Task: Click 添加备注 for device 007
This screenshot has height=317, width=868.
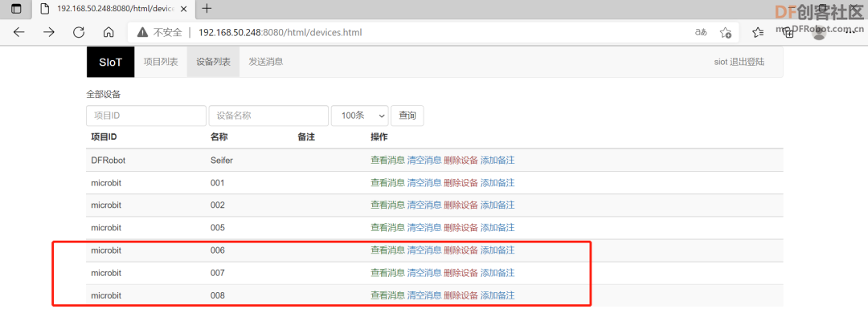Action: coord(497,273)
